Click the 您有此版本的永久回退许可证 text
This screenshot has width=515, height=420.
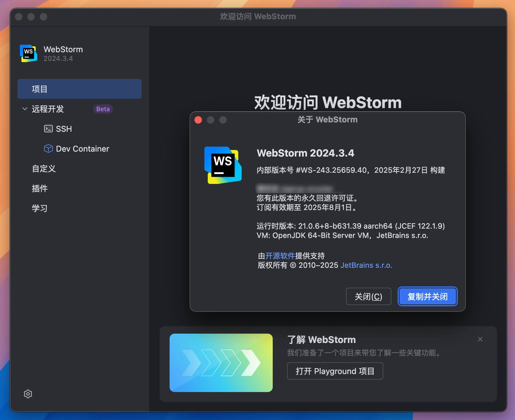click(308, 198)
